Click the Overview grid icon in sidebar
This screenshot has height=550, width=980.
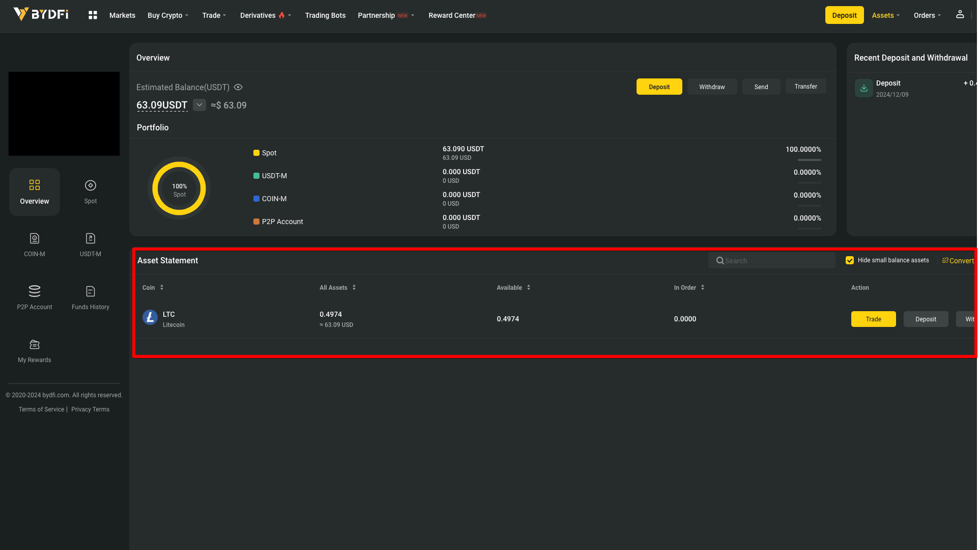pos(35,185)
